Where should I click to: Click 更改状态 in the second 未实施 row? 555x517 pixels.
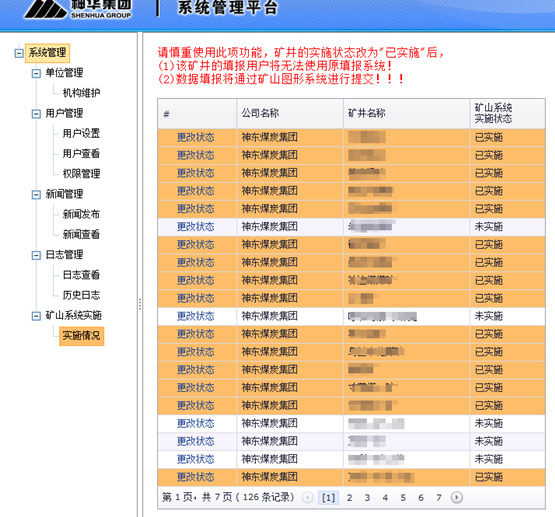(x=195, y=316)
